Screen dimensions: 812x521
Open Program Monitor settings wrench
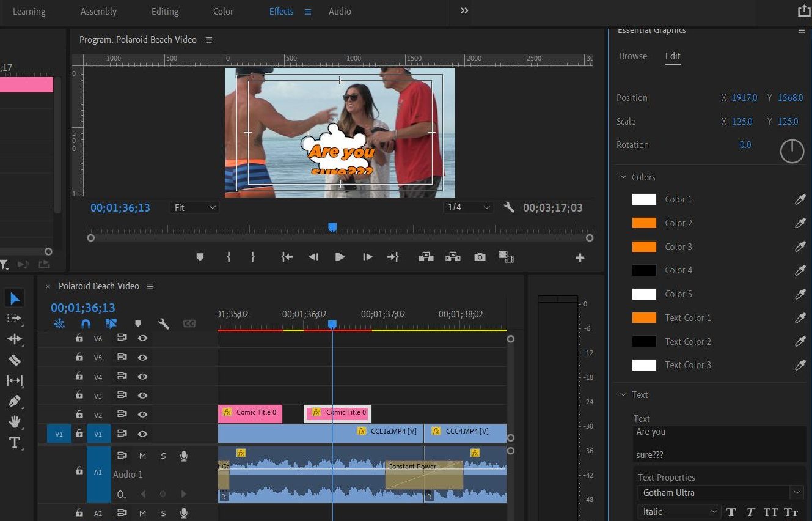[x=508, y=207]
